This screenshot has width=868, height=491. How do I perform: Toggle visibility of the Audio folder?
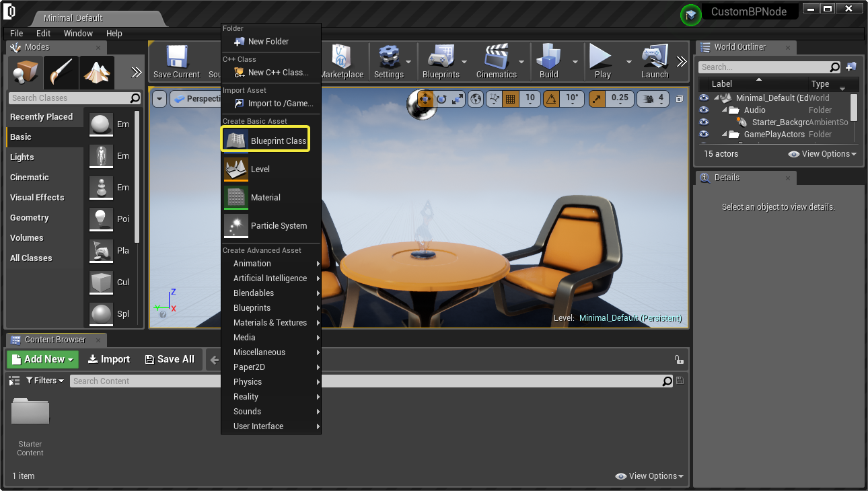point(704,110)
